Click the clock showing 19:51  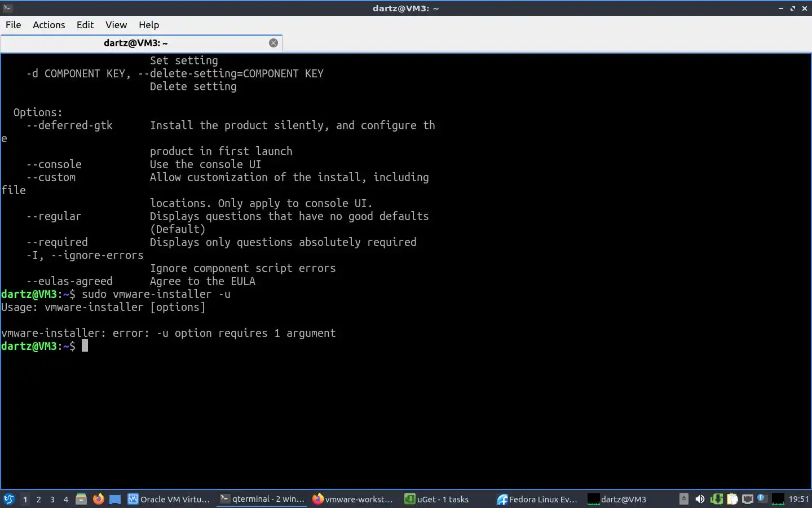pyautogui.click(x=798, y=499)
